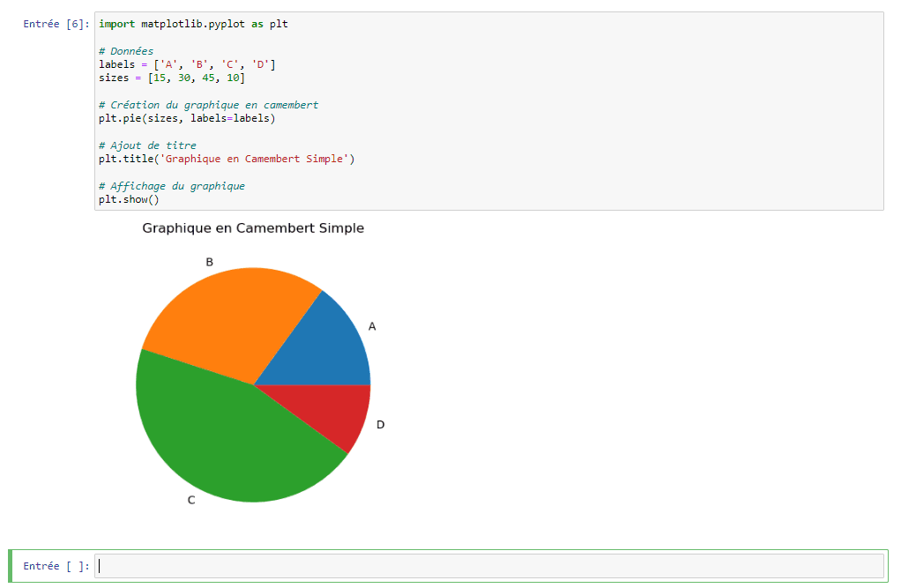Click label 'A' beside the pie chart
Viewport: 901px width, 588px height.
372,326
